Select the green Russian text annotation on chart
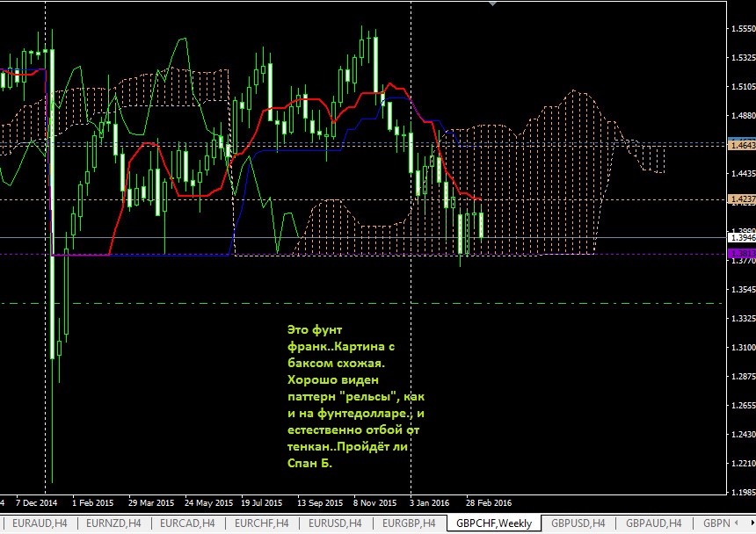This screenshot has height=534, width=756. (x=356, y=396)
